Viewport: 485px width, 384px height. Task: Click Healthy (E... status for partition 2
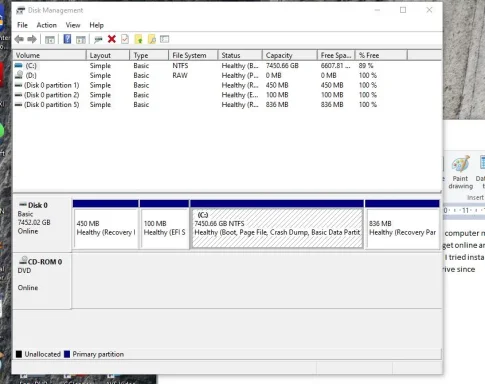tap(240, 95)
